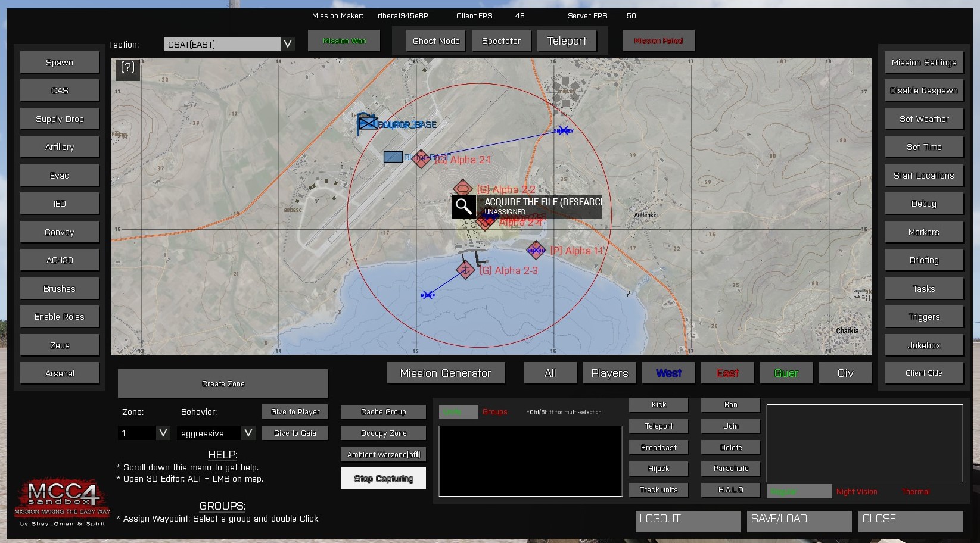This screenshot has width=980, height=543.
Task: Click the H.A.L.O button
Action: pyautogui.click(x=731, y=490)
